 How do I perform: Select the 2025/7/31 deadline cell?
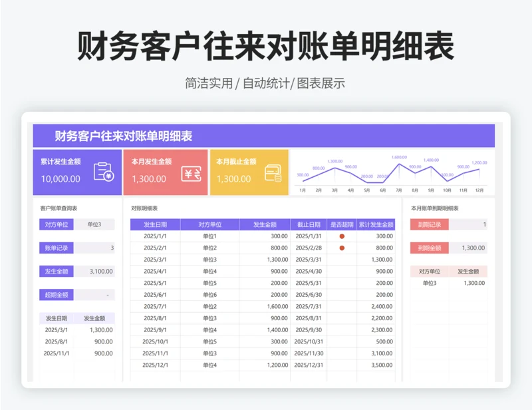[309, 306]
